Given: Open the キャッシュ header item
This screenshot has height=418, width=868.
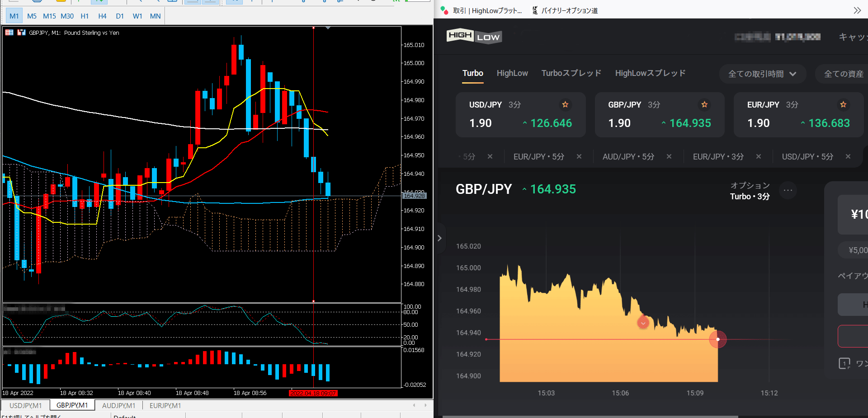Looking at the screenshot, I should [854, 37].
